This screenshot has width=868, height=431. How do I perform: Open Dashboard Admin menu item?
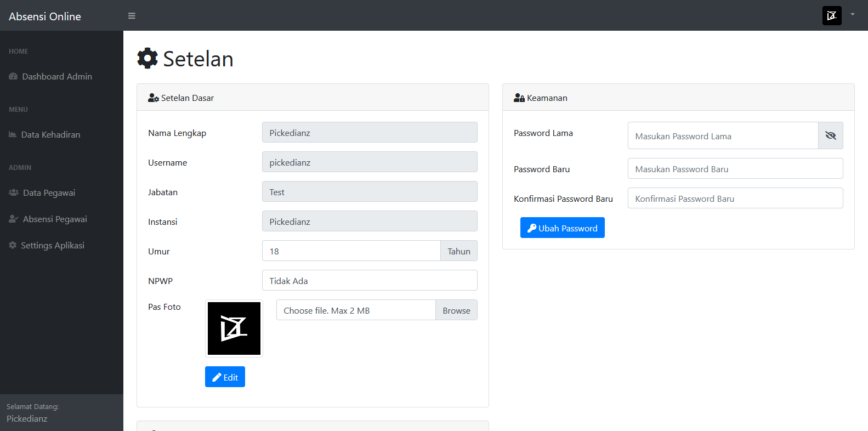point(57,77)
